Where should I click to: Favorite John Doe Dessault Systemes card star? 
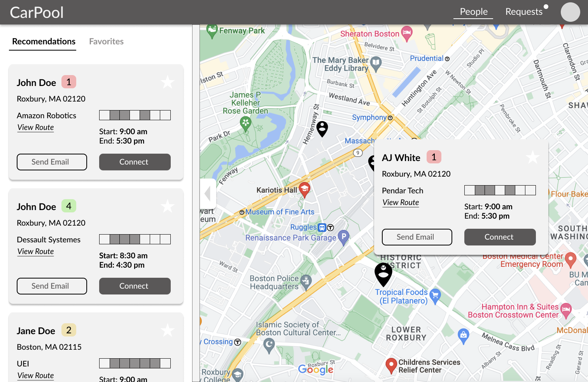(168, 206)
